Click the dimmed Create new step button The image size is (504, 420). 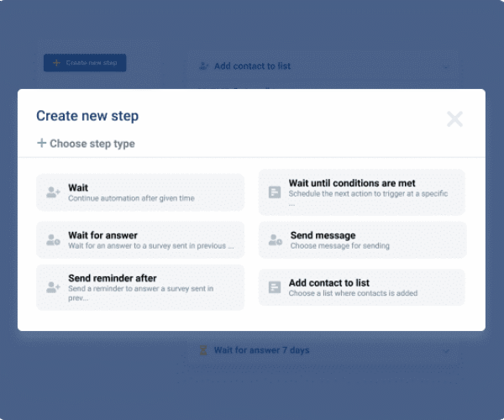click(85, 63)
